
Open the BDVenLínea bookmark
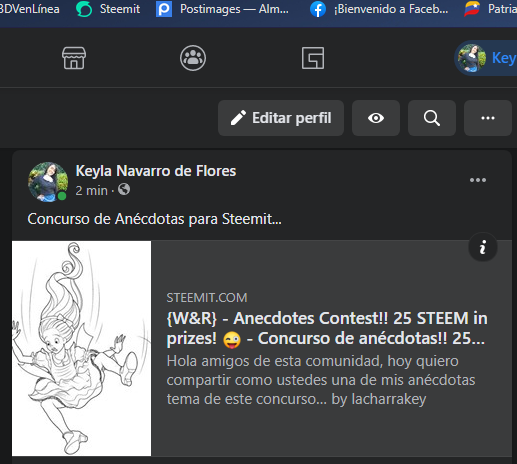[30, 9]
